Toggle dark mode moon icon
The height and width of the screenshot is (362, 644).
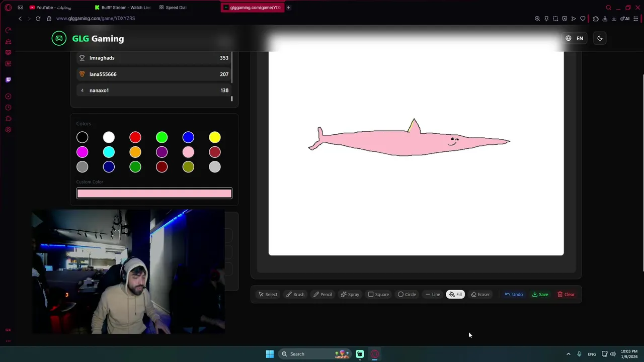[x=600, y=38]
